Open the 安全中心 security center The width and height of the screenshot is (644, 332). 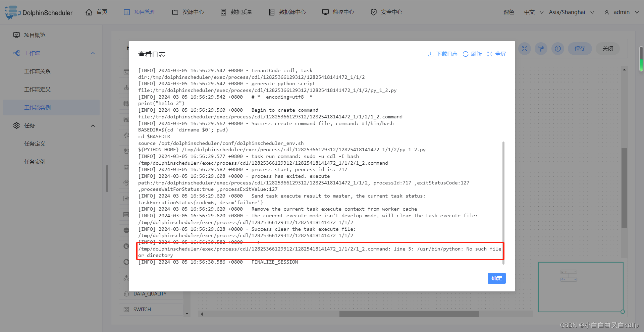(386, 12)
